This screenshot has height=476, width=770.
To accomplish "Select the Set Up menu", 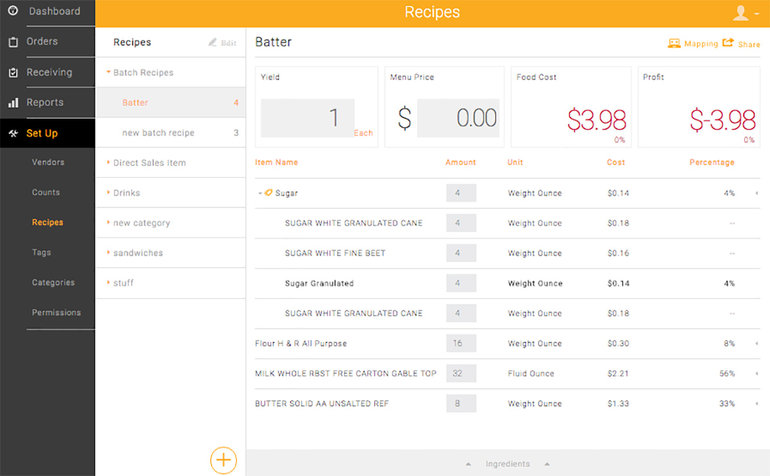I will coord(42,133).
